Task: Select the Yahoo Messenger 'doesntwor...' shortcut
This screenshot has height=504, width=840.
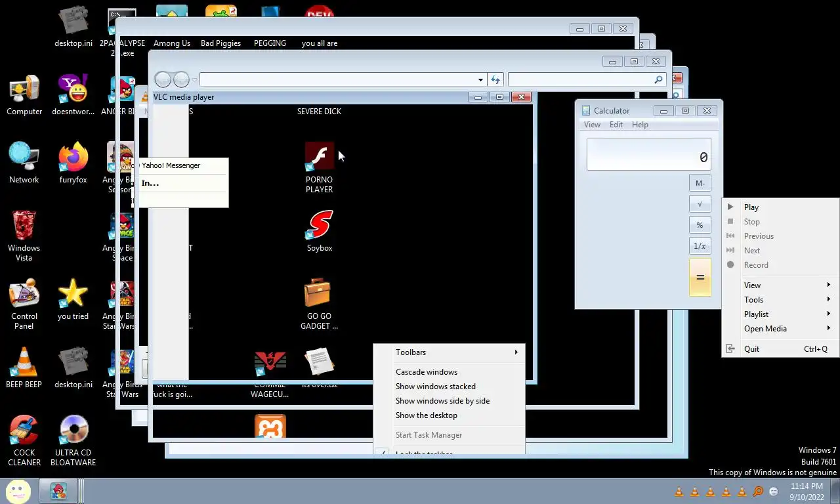Action: click(x=73, y=90)
